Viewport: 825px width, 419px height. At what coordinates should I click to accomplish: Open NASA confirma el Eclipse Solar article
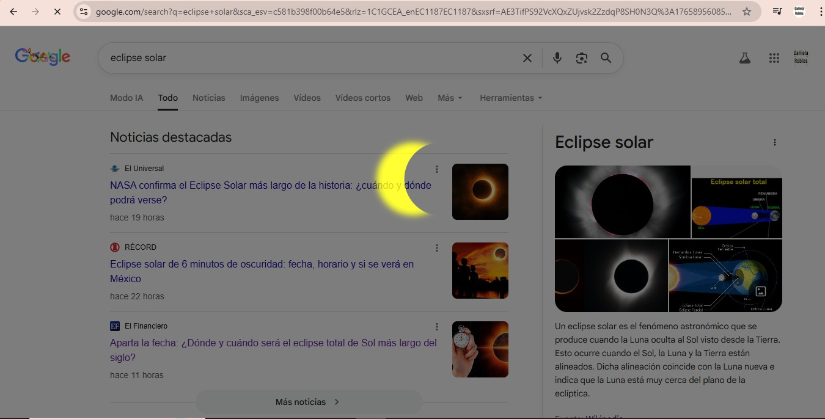pos(270,193)
